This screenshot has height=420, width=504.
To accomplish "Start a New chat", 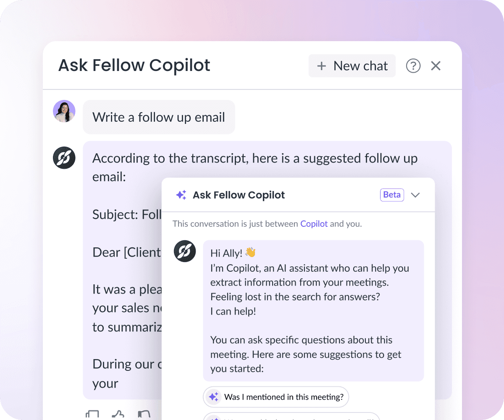I will [x=352, y=66].
